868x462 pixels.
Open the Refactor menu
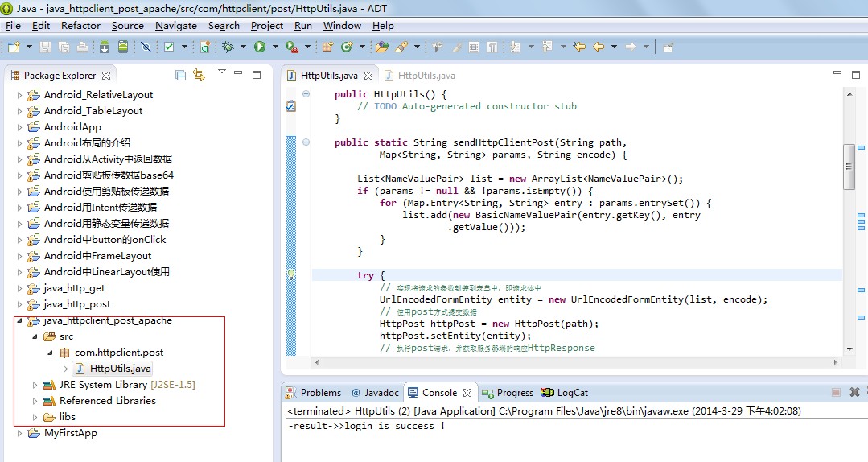click(x=80, y=26)
